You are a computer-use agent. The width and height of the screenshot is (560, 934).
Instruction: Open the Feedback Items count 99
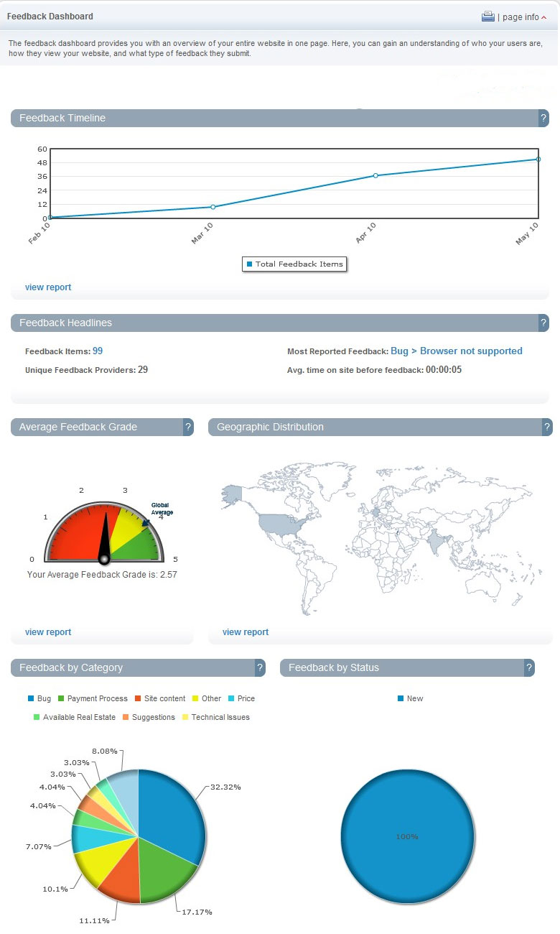[x=98, y=351]
